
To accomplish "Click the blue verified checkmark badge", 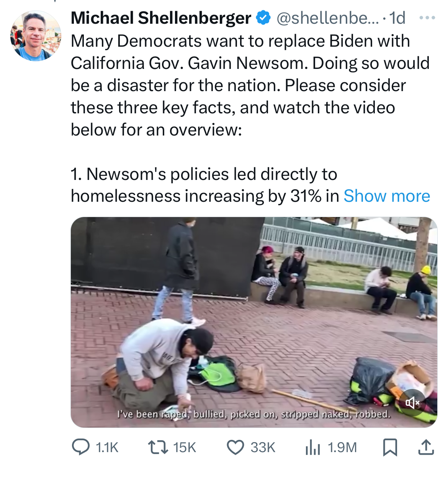I will (263, 18).
